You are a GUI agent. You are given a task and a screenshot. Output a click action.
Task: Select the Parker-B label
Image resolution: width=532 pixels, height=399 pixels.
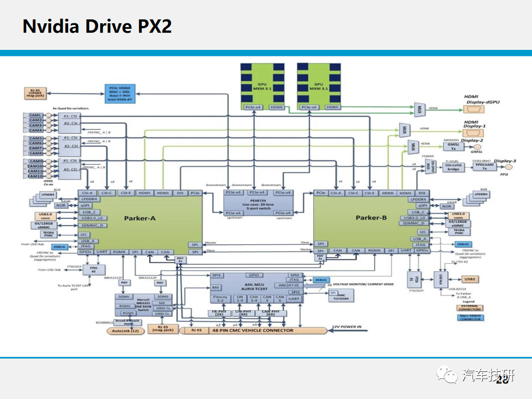[371, 217]
